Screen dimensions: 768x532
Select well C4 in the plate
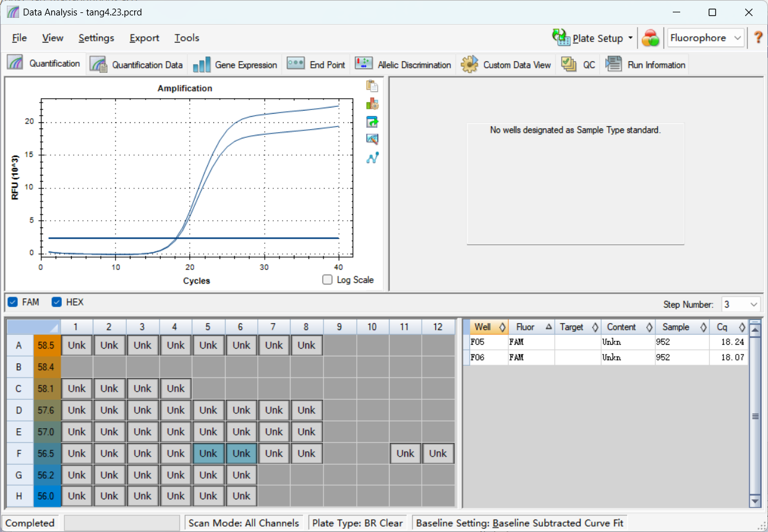point(176,389)
